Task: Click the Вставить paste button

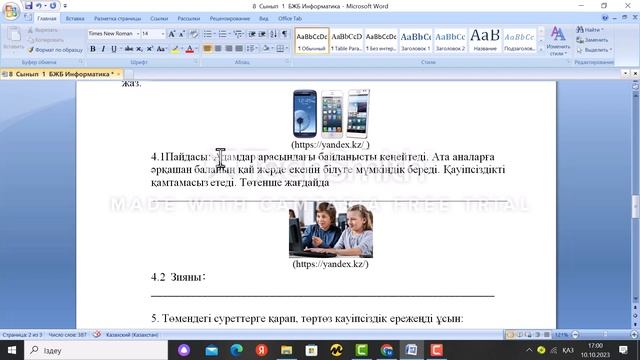Action: point(13,39)
